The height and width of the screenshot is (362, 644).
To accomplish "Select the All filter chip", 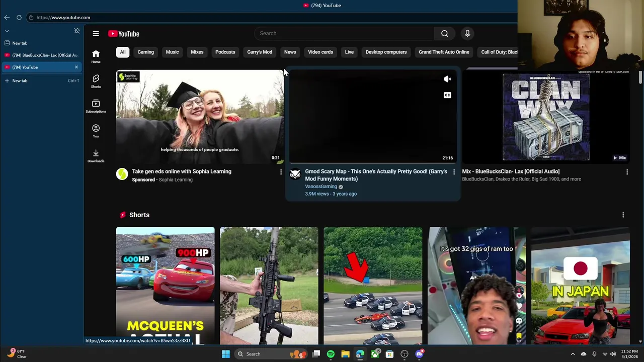I will pos(122,52).
